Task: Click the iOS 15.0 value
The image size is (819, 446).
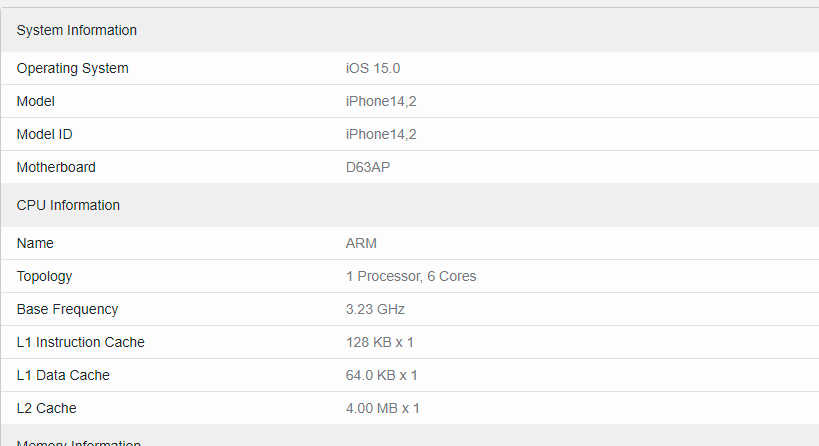Action: [x=373, y=68]
